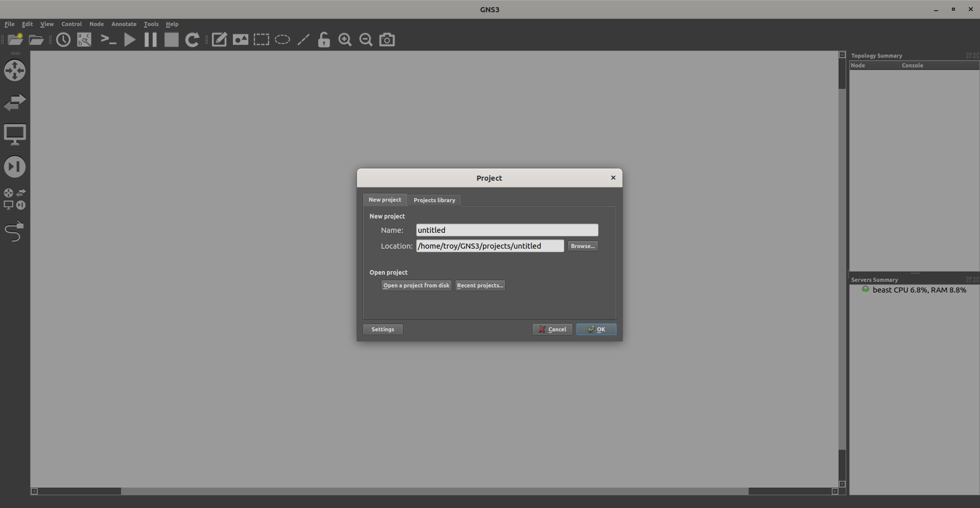The image size is (980, 508).
Task: Switch to the New project tab
Action: click(385, 200)
